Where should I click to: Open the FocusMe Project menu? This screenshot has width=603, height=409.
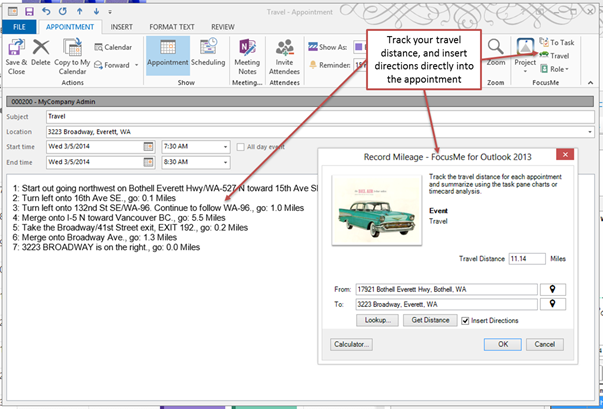[x=525, y=56]
